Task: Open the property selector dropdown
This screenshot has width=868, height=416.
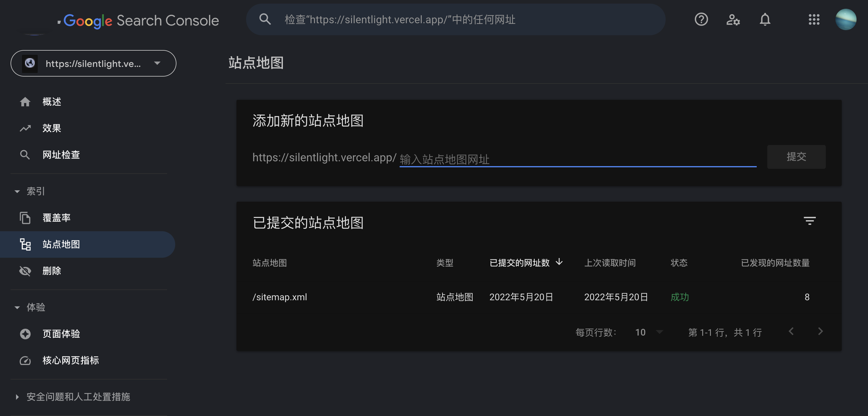Action: (x=93, y=63)
